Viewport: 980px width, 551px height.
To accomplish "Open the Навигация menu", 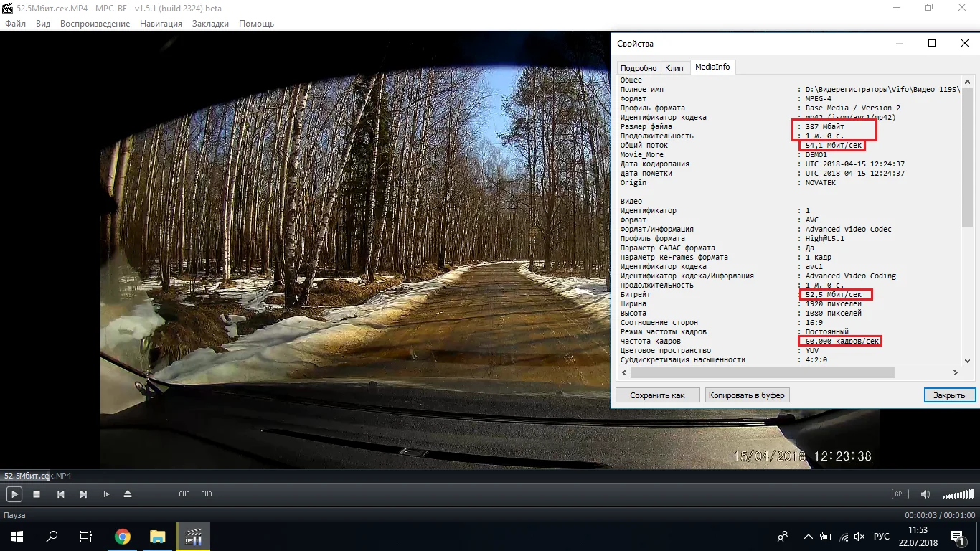I will pos(161,24).
